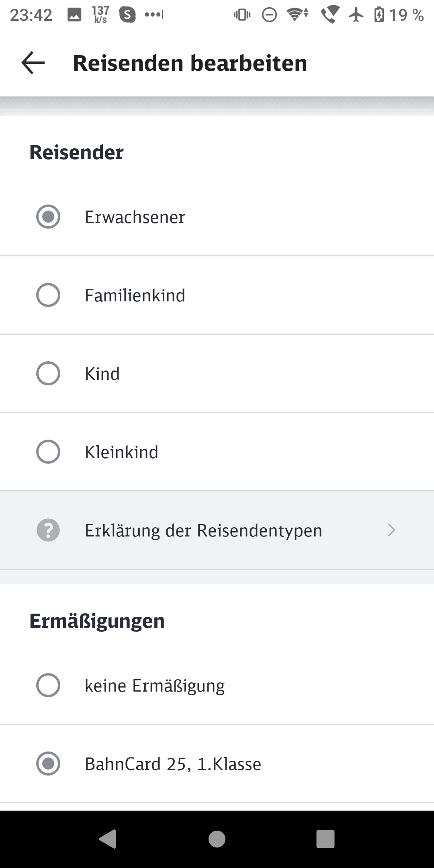Open recent apps with the square button

[x=325, y=839]
